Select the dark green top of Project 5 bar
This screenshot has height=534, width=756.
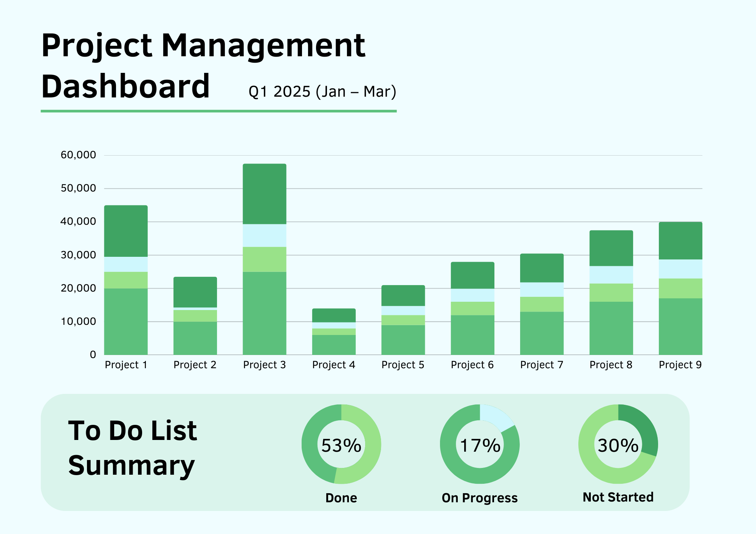click(403, 295)
